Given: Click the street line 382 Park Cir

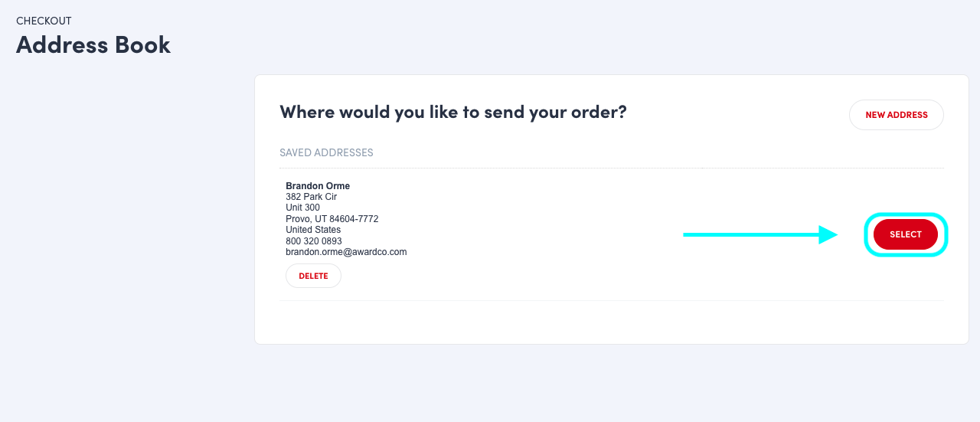Looking at the screenshot, I should coord(311,197).
